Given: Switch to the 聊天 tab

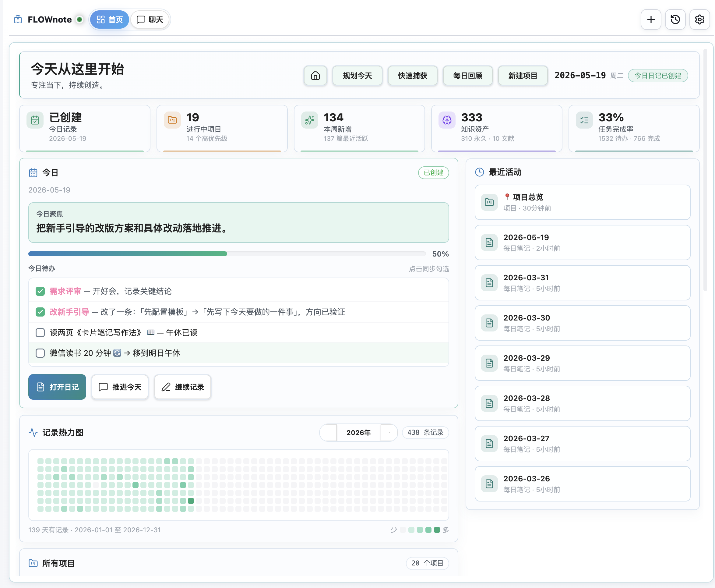Looking at the screenshot, I should coord(150,19).
